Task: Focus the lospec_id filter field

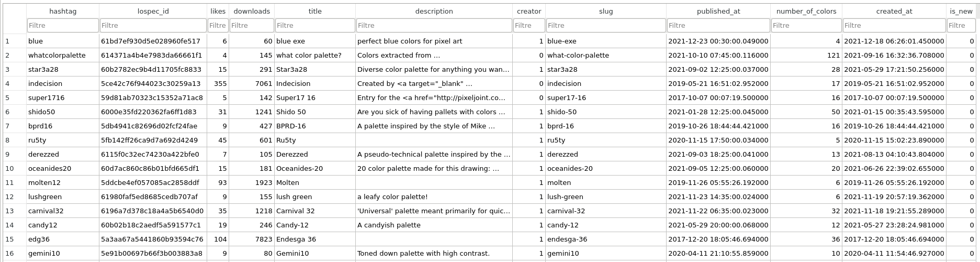Action: point(153,25)
